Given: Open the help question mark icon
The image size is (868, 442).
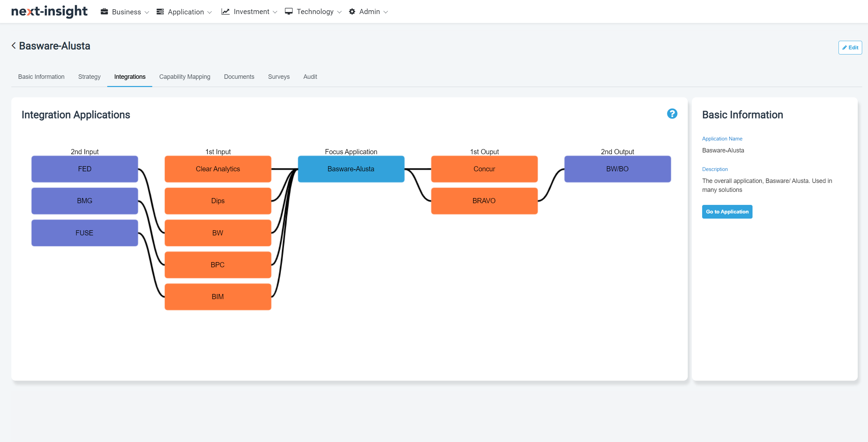Looking at the screenshot, I should pos(672,114).
